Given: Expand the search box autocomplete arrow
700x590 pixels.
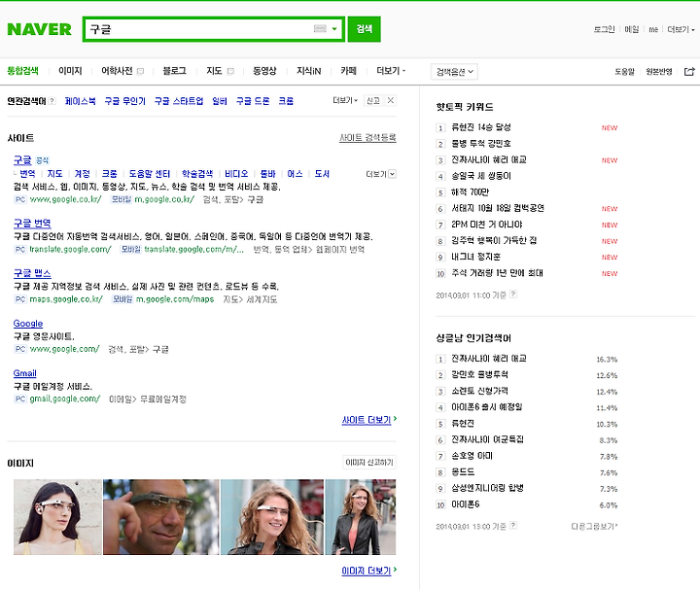Looking at the screenshot, I should [334, 29].
